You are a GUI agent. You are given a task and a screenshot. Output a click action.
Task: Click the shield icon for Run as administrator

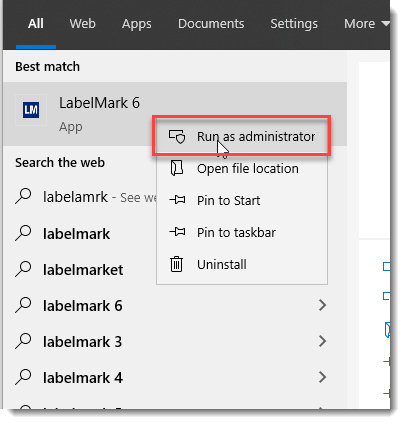pyautogui.click(x=177, y=136)
